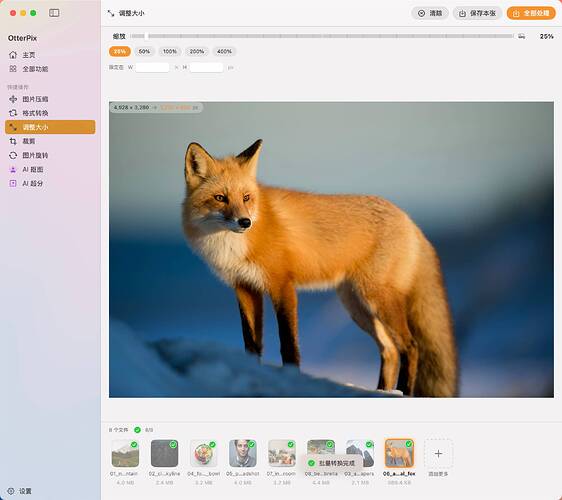
Task: Toggle the sidebar panel icon
Action: pos(54,13)
